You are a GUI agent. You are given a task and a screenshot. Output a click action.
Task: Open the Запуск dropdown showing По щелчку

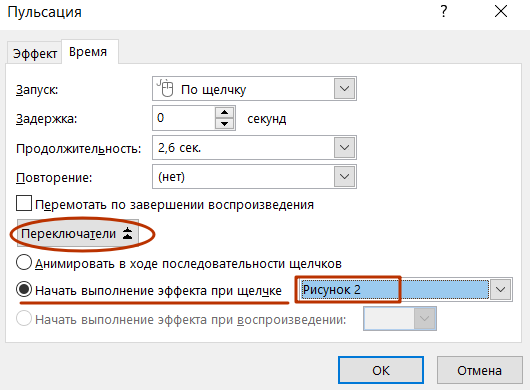pyautogui.click(x=344, y=89)
